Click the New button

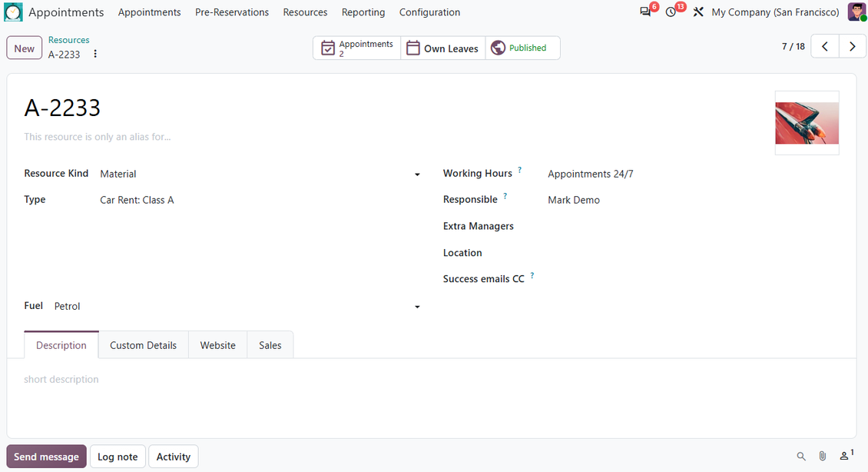point(25,48)
